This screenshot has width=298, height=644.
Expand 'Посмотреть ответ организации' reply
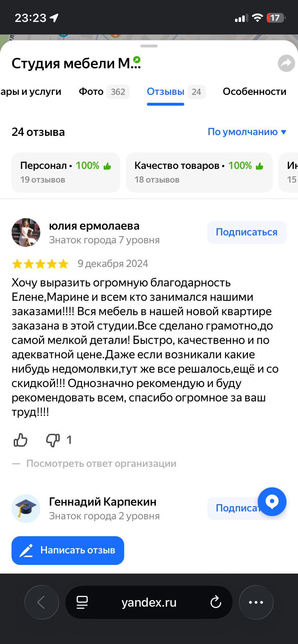tap(101, 464)
